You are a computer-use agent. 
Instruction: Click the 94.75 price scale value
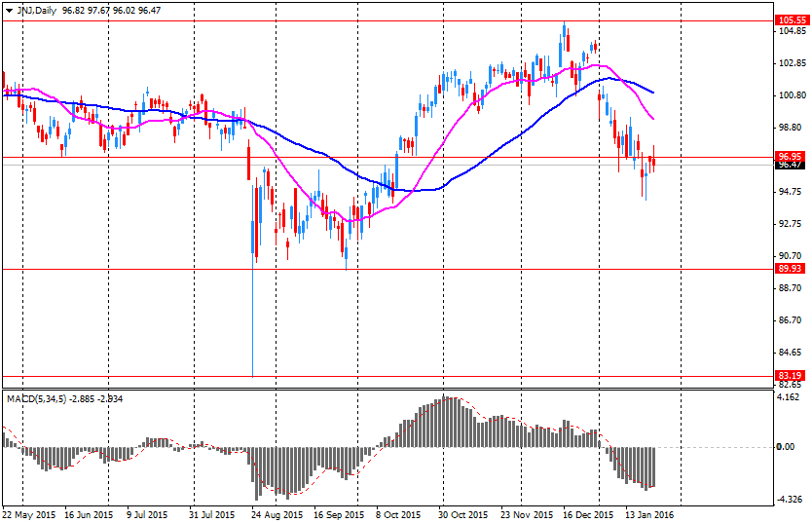[x=791, y=192]
